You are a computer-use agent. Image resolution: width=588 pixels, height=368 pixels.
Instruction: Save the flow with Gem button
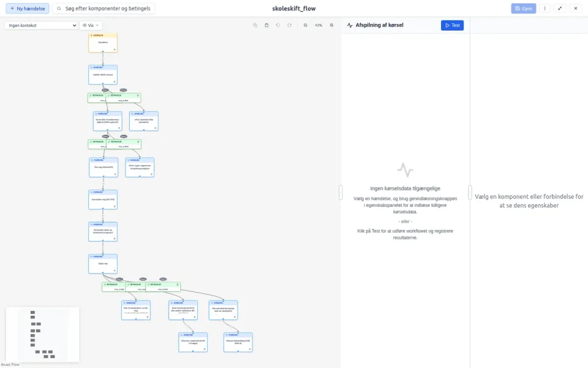pyautogui.click(x=524, y=8)
